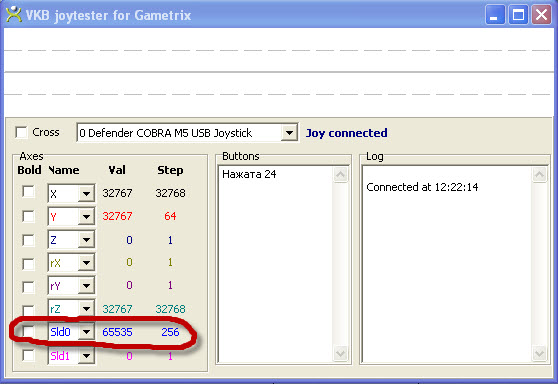Screen dimensions: 558x384
Task: Expand the Sld1 axis name dropdown
Action: 86,356
